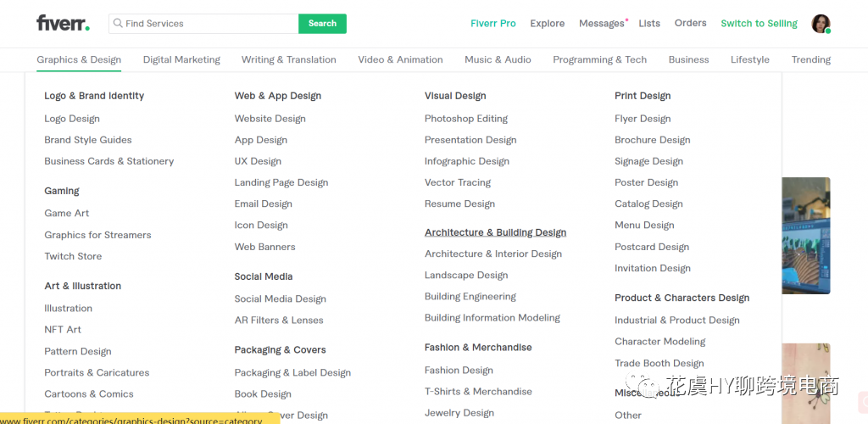This screenshot has width=868, height=424.
Task: Open the Orders page
Action: (x=690, y=24)
